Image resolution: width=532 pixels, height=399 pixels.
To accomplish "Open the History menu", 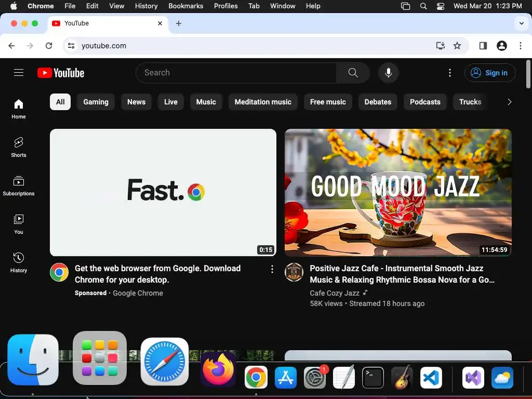I will [146, 6].
